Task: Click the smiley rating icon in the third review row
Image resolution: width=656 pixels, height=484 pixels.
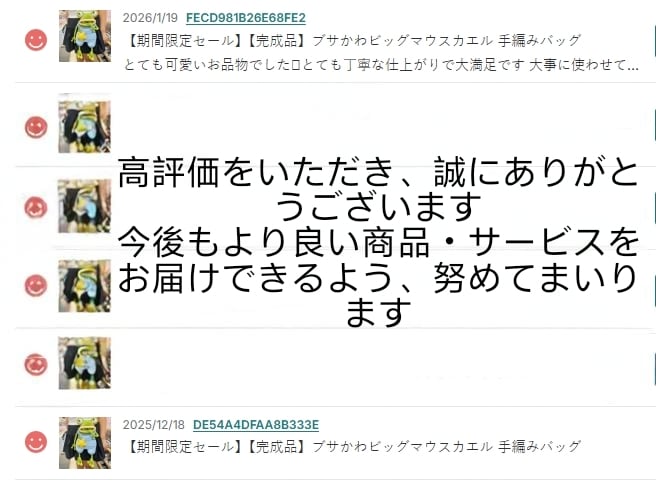Action: click(36, 207)
